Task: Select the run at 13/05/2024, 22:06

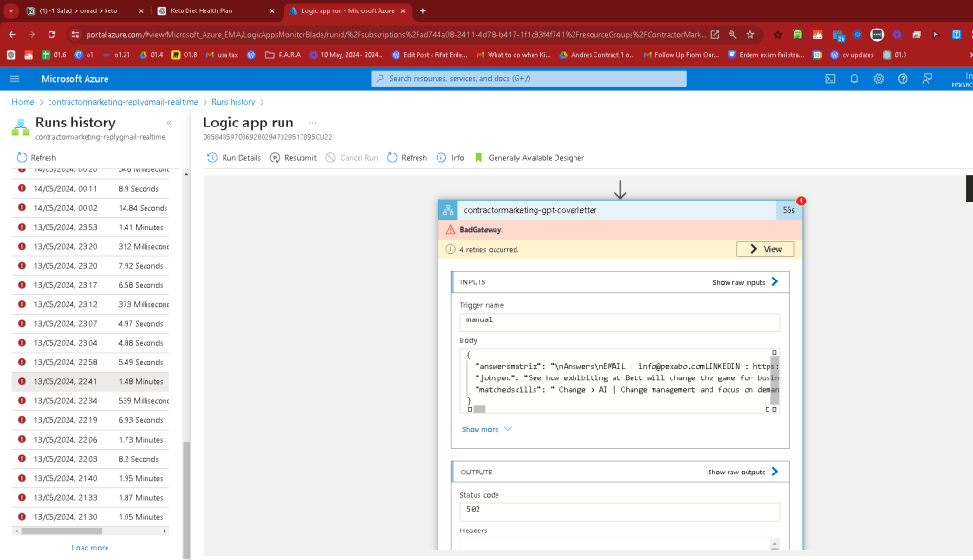Action: pyautogui.click(x=90, y=439)
